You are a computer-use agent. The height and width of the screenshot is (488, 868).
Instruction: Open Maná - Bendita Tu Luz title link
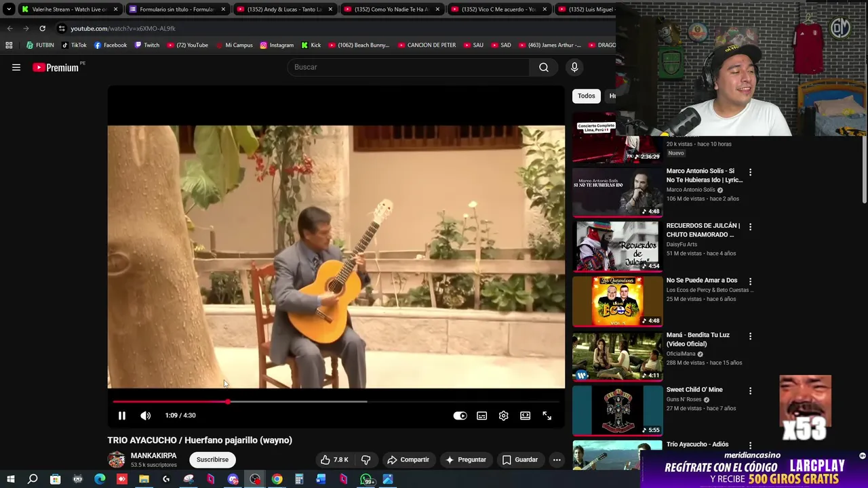(698, 339)
